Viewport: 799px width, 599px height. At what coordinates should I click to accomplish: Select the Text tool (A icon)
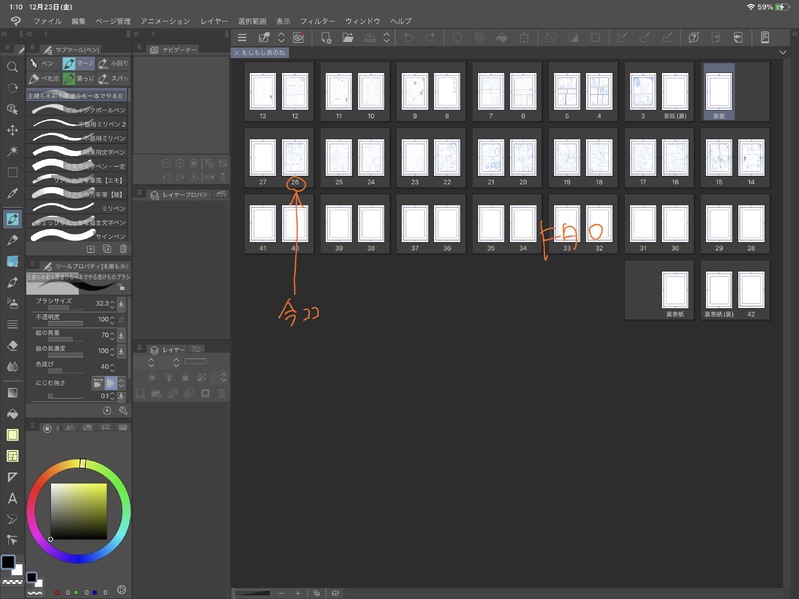pyautogui.click(x=12, y=498)
